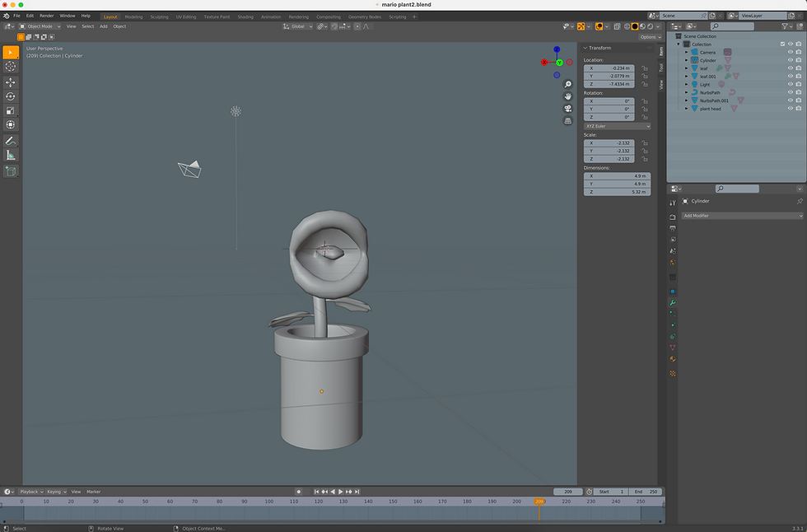Click the current frame 209 field
This screenshot has height=532, width=807.
(x=567, y=492)
